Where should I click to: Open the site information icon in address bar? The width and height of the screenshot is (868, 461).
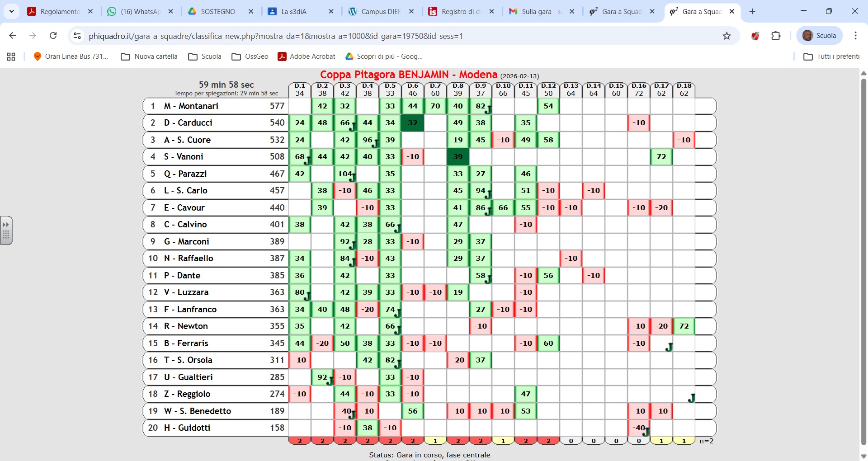click(x=77, y=36)
